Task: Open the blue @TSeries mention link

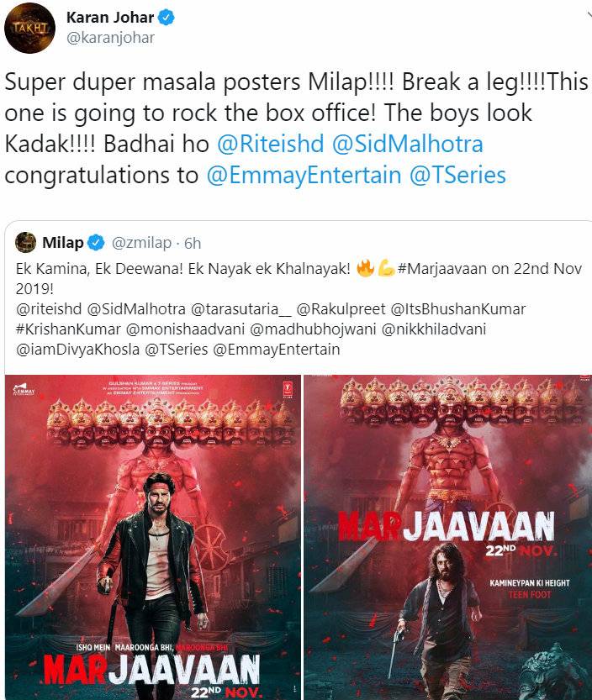Action: coord(458,175)
